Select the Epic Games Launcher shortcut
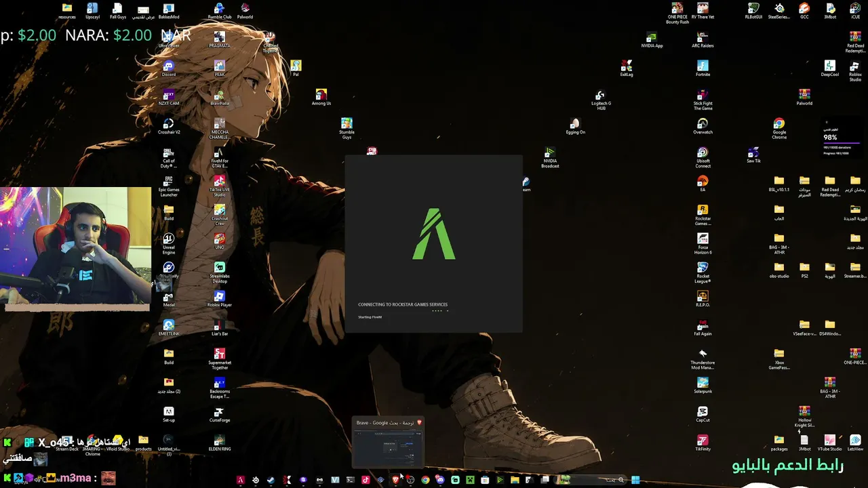Viewport: 868px width, 488px height. (169, 186)
